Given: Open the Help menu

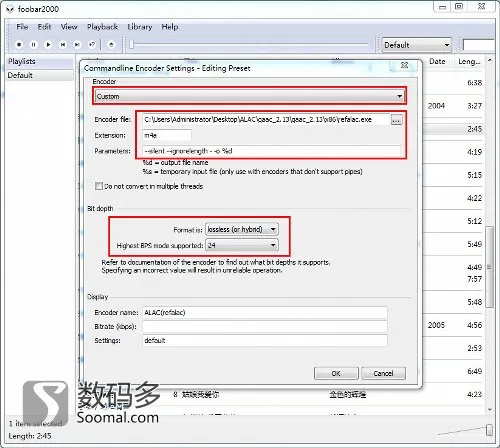Looking at the screenshot, I should pyautogui.click(x=170, y=27).
